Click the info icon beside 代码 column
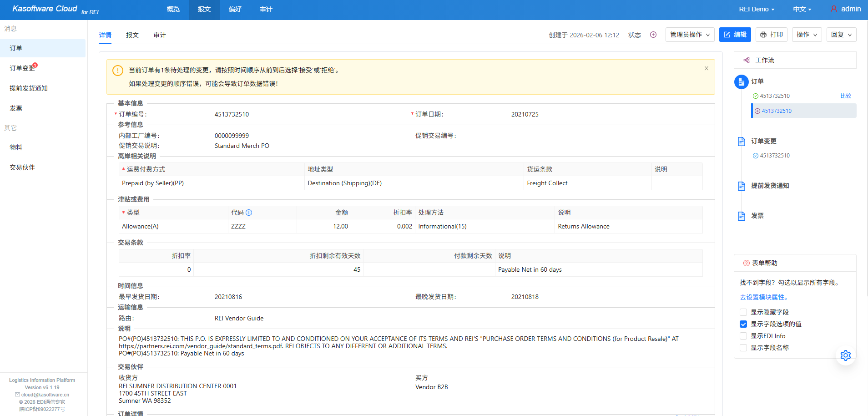 [x=249, y=213]
